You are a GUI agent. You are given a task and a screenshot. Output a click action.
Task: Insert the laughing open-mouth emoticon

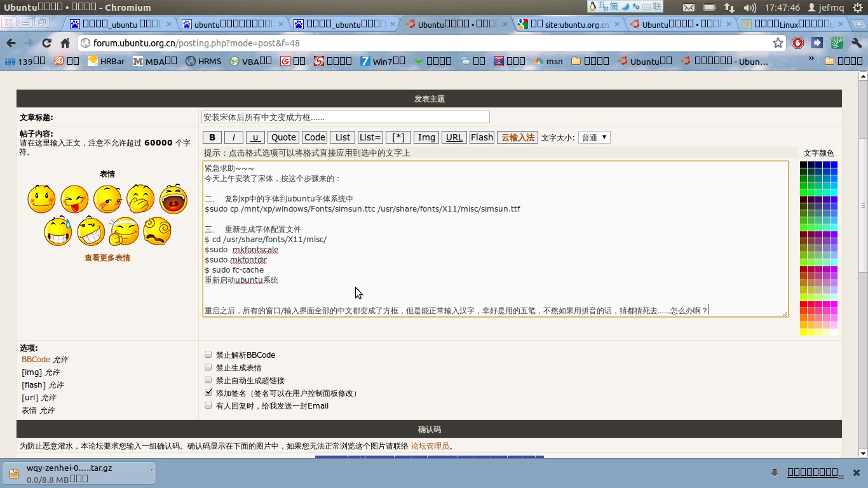point(173,199)
